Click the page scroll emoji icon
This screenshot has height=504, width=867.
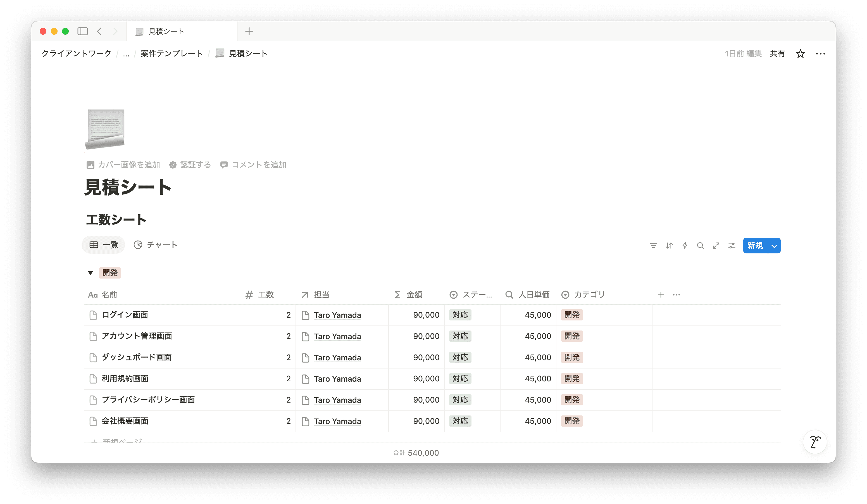click(105, 129)
